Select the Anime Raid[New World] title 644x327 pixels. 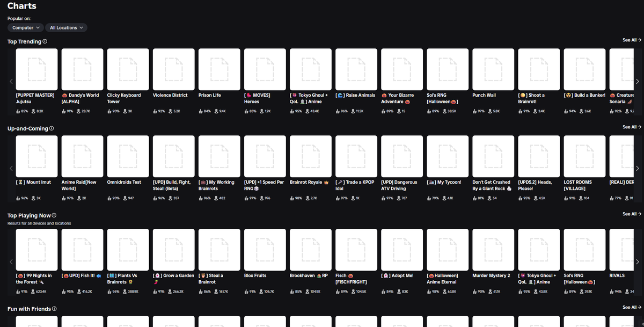pos(79,185)
